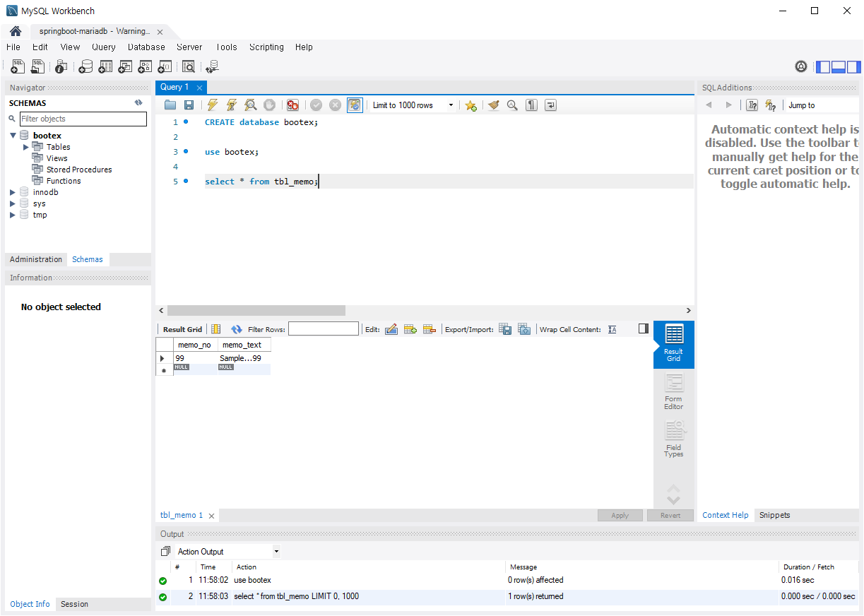The height and width of the screenshot is (616, 864).
Task: Stop the query being executed
Action: click(x=269, y=105)
